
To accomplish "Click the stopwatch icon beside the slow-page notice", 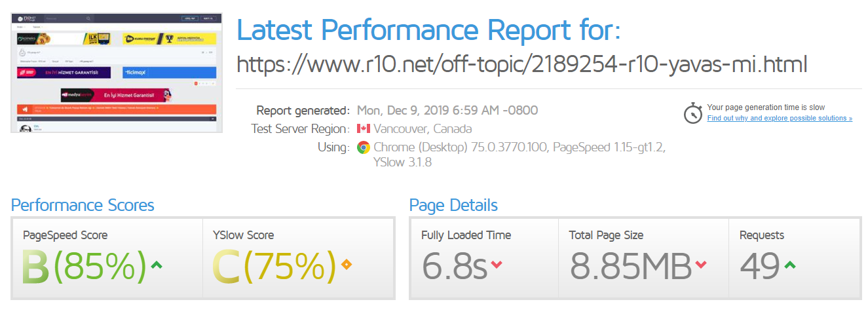I will 693,113.
